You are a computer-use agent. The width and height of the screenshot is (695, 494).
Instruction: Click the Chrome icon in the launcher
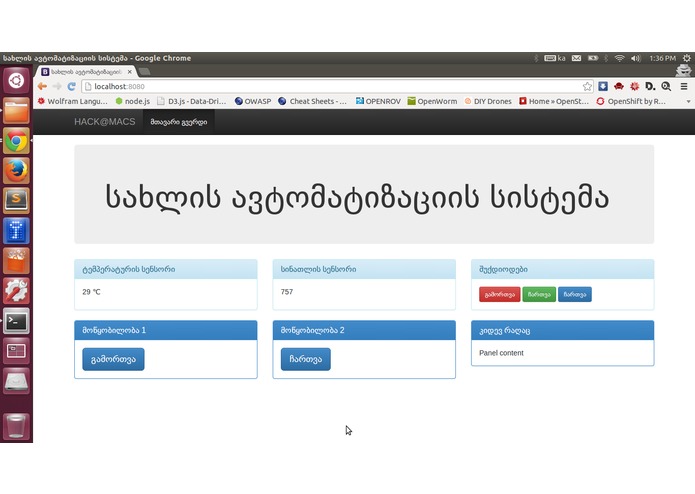pyautogui.click(x=16, y=141)
